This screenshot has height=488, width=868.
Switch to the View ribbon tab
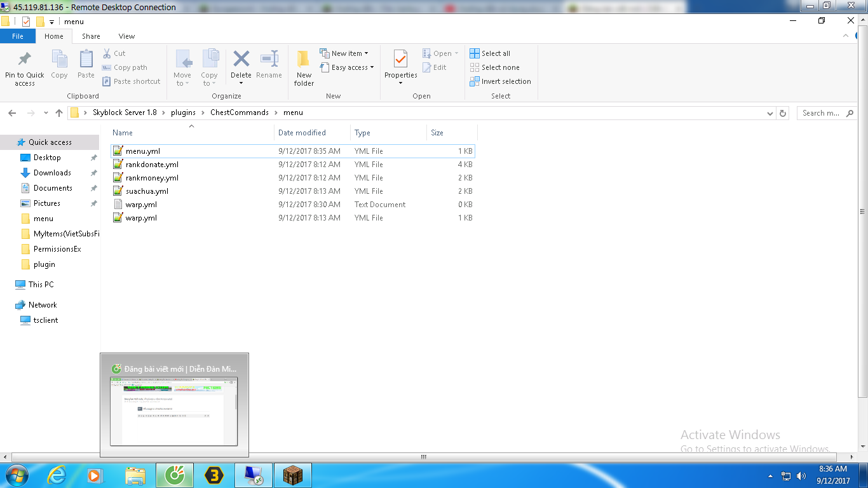point(126,36)
